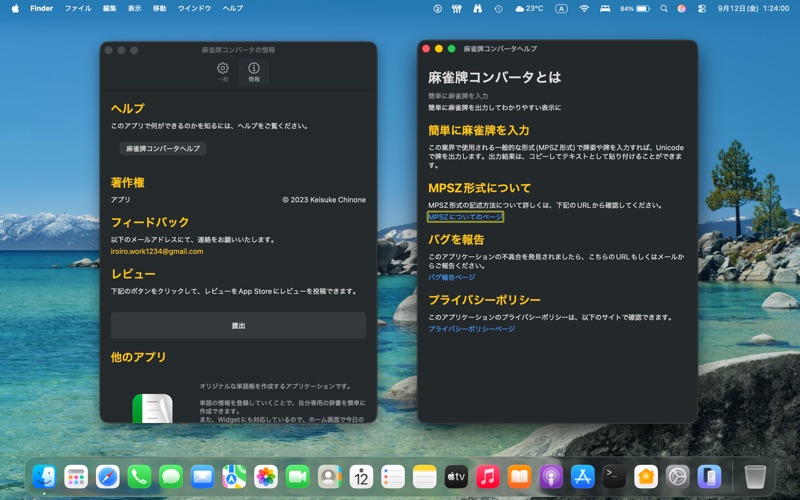Click the 麻雀牌コンバータヘルプ button
Viewport: 800px width, 500px height.
coord(163,148)
